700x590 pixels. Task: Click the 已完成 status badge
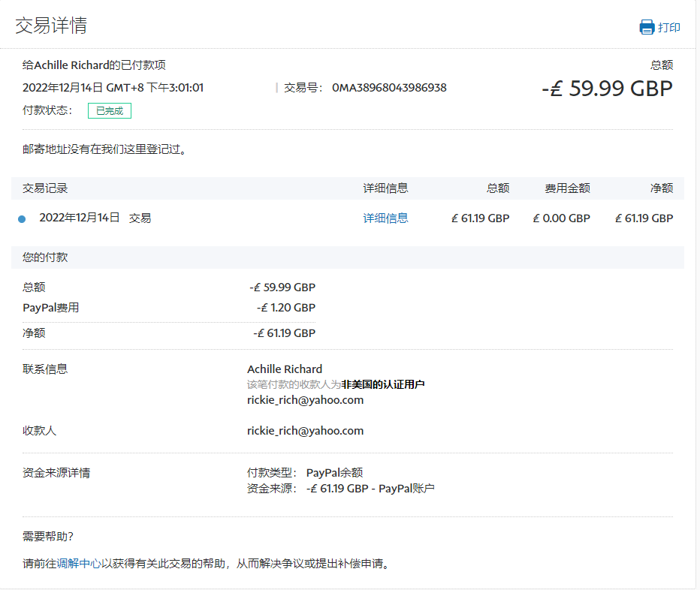click(110, 111)
